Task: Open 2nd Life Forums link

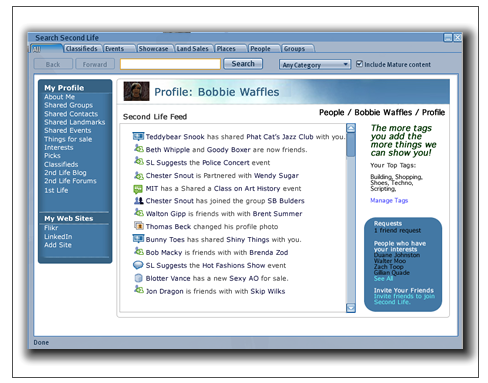Action: point(70,181)
